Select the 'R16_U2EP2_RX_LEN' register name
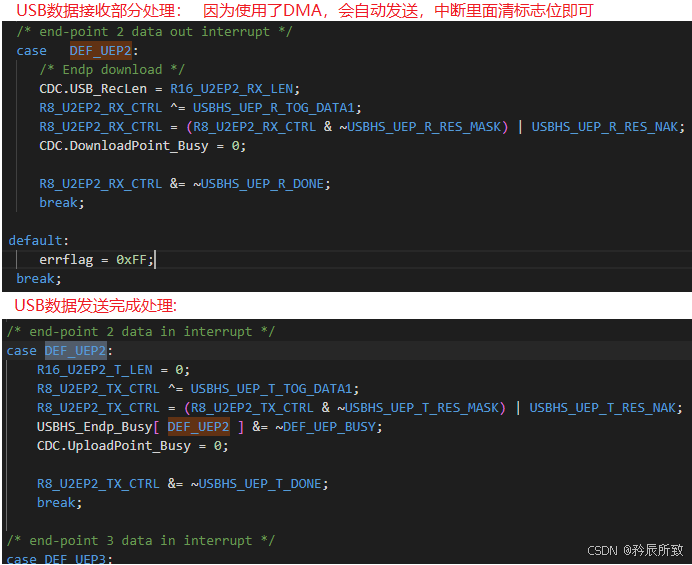The image size is (692, 565). pos(232,89)
